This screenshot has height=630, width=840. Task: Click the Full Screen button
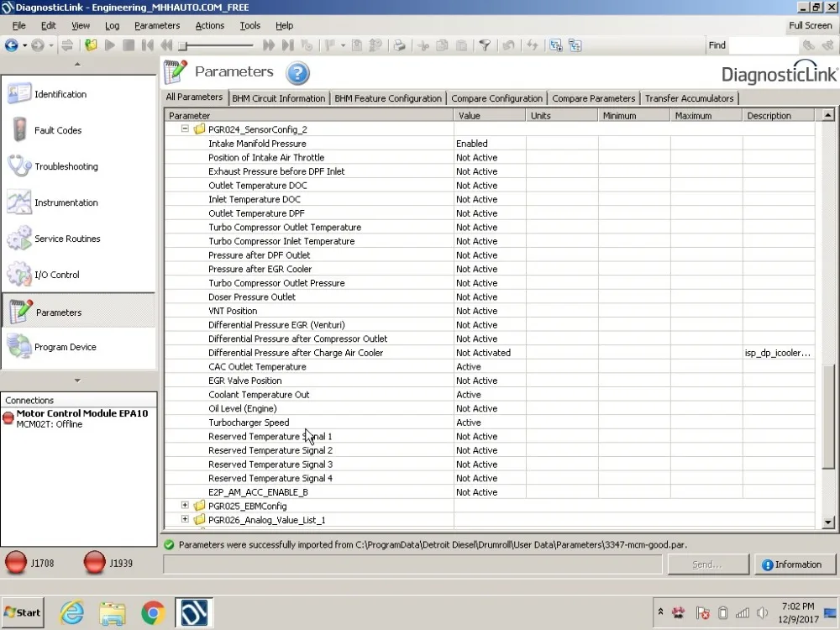click(x=810, y=26)
